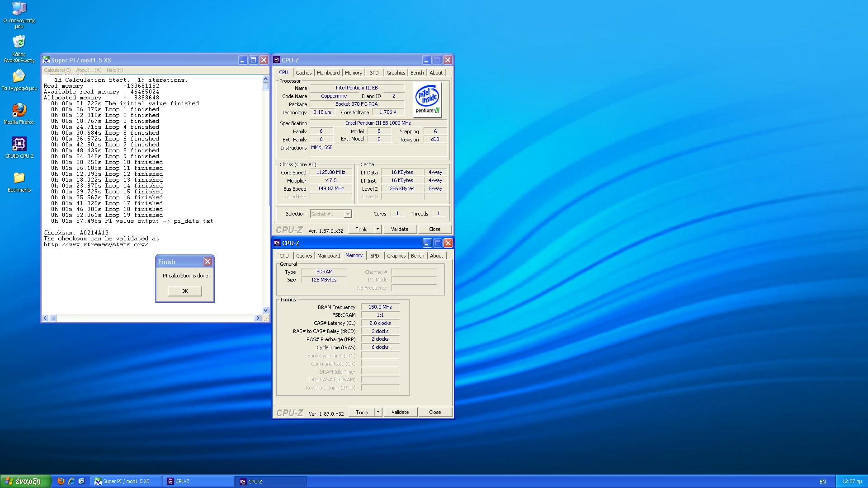Click Core Speed value 1125.00 MHz
Viewport: 868px width, 488px height.
coord(331,172)
